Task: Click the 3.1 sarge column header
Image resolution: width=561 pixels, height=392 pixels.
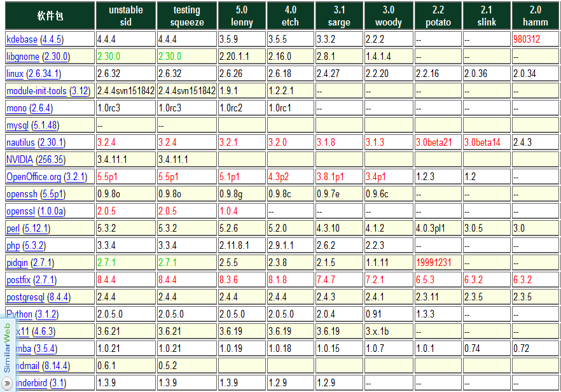Action: pyautogui.click(x=339, y=16)
